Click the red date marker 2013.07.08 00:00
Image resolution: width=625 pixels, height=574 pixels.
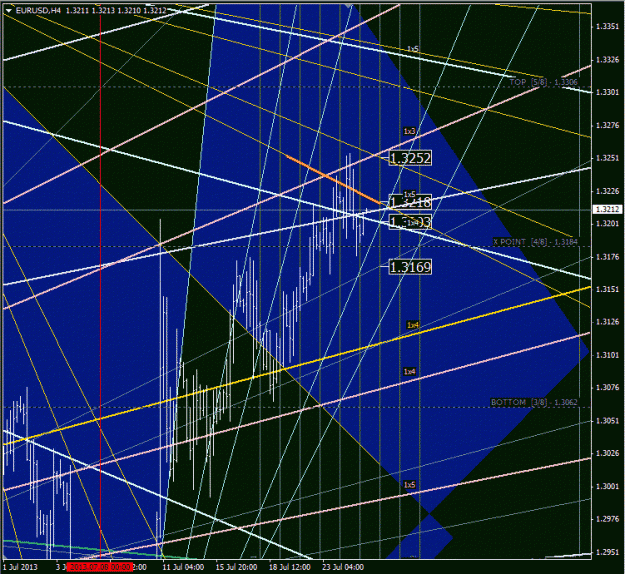pyautogui.click(x=100, y=567)
